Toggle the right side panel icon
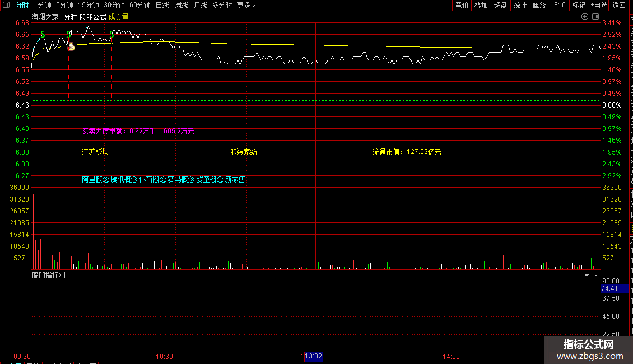 point(595,17)
